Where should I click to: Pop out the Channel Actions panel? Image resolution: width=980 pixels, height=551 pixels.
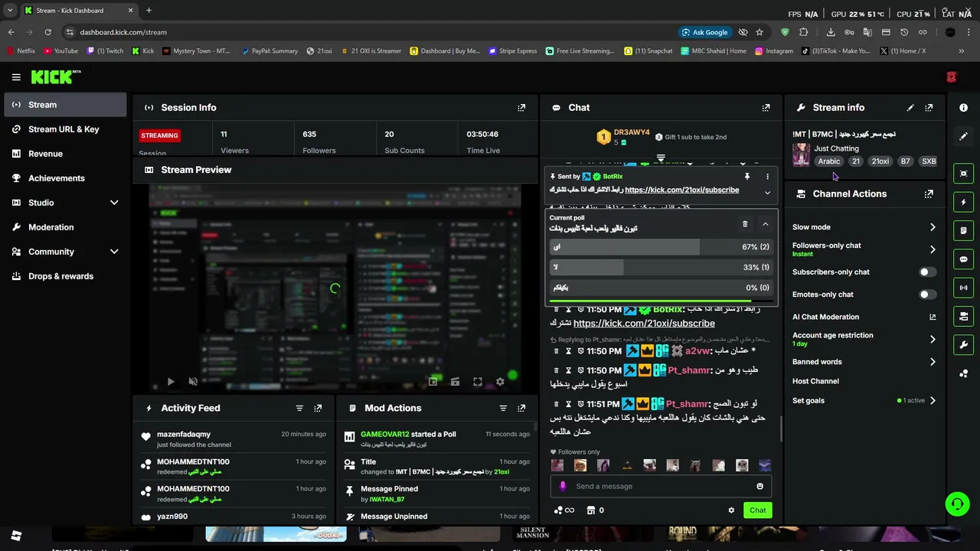click(929, 194)
